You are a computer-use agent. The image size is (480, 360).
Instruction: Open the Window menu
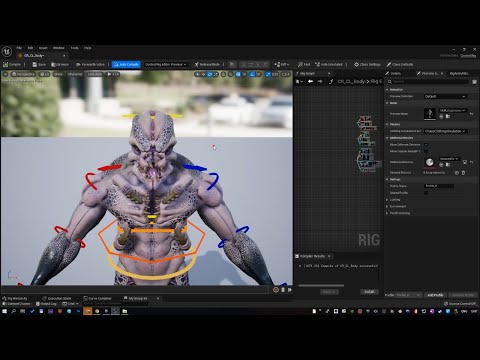coord(59,48)
